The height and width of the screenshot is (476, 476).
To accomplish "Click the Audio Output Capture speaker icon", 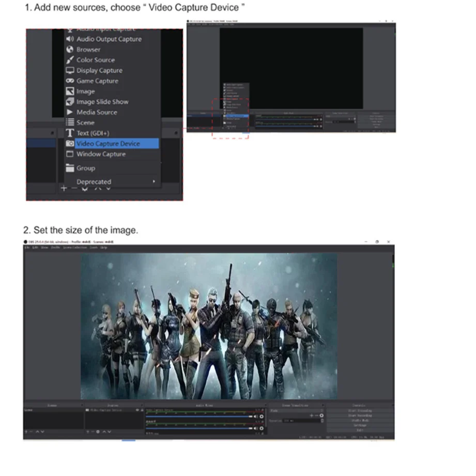I will (70, 39).
